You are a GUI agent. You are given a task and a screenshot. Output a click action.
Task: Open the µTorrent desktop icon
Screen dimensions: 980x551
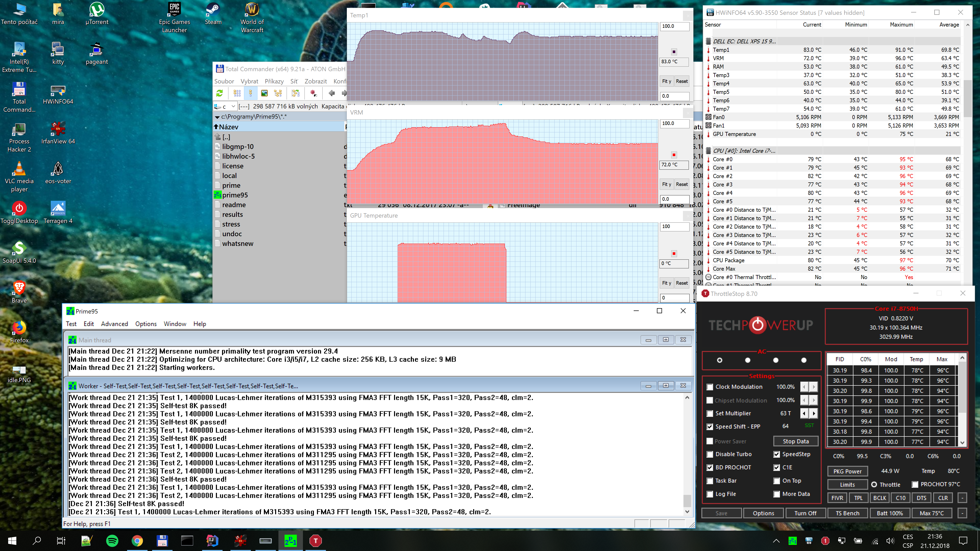point(97,14)
